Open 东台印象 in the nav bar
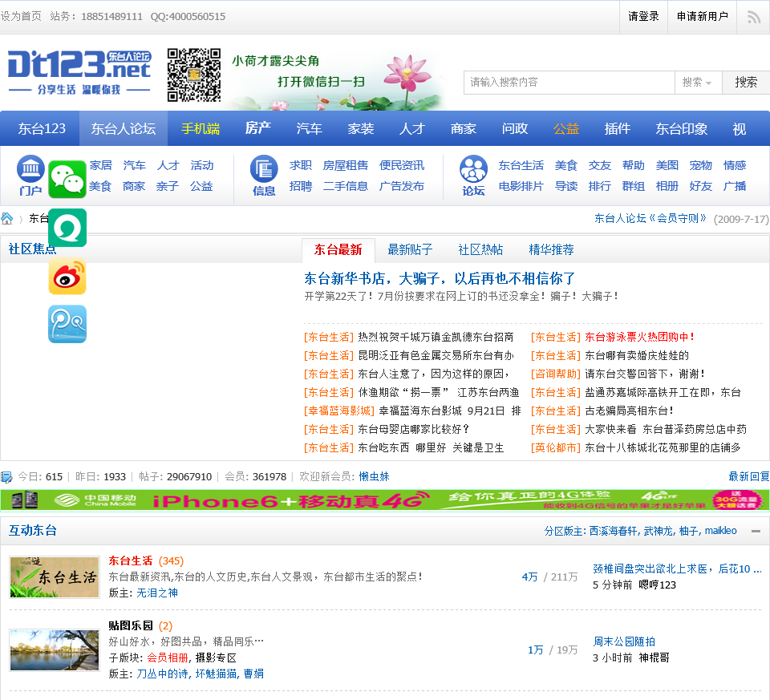 [682, 128]
